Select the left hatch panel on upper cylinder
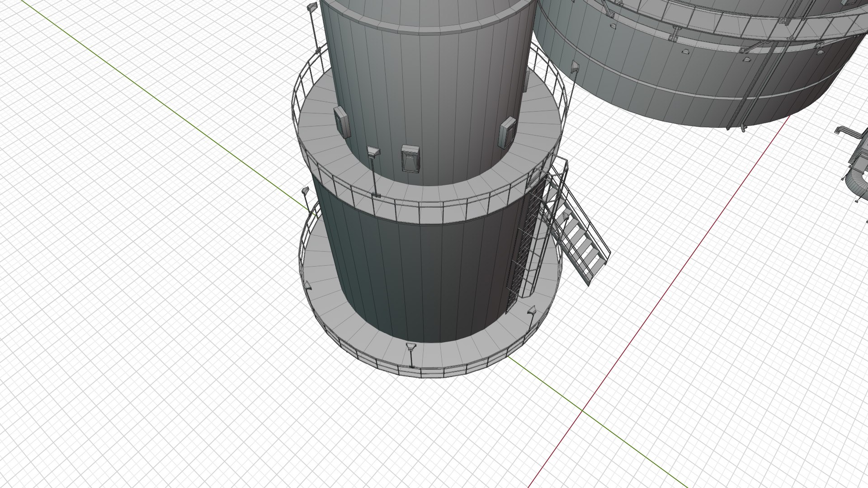The width and height of the screenshot is (868, 488). click(x=342, y=122)
